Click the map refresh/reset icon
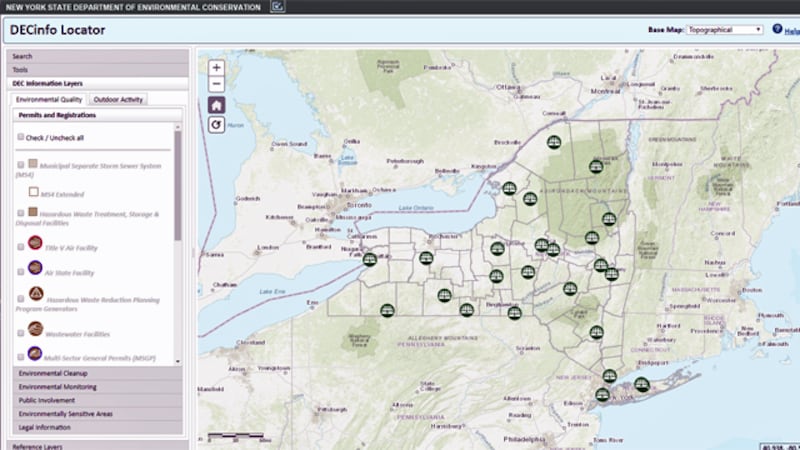Viewport: 800px width, 450px height. [x=217, y=125]
